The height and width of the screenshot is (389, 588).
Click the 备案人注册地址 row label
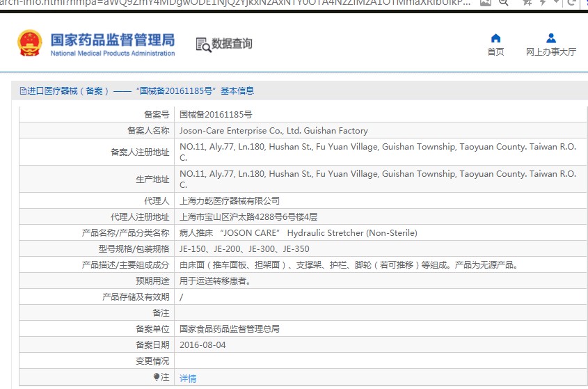point(140,152)
